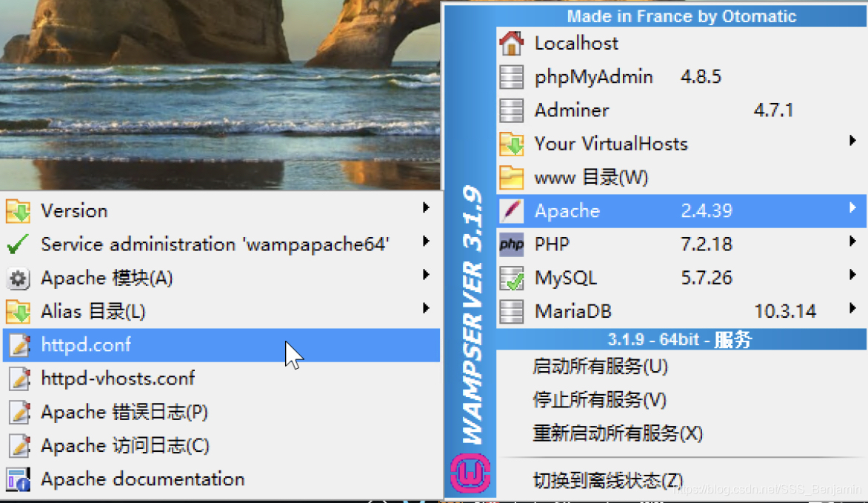Open phpMyAdmin 4.8.5 menu entry
Image resolution: width=868 pixels, height=503 pixels.
pyautogui.click(x=681, y=77)
